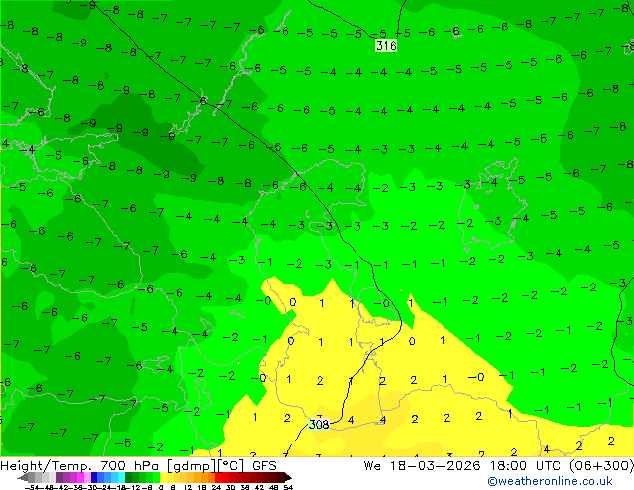Click the 316 height contour label
Screen dimensions: 634x490
386,45
